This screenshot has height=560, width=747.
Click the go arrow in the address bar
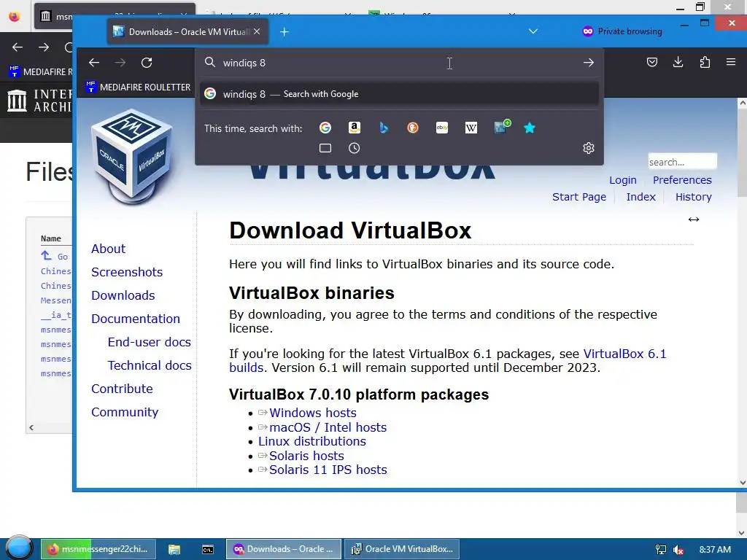[589, 63]
